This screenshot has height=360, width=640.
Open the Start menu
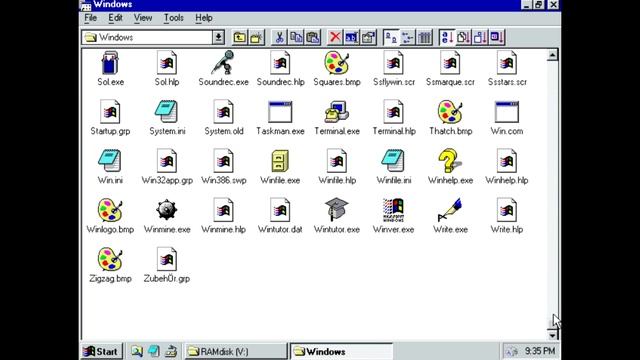click(101, 351)
